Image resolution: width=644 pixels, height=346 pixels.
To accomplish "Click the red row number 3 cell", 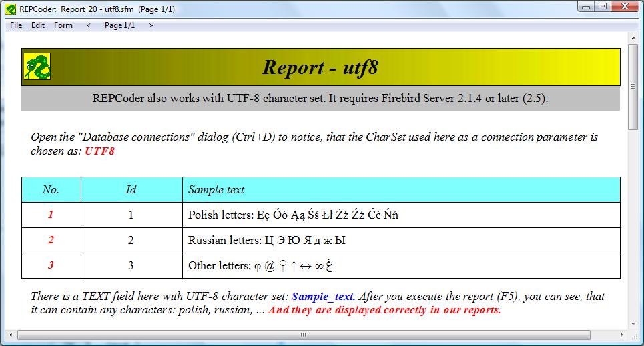I will pos(51,265).
